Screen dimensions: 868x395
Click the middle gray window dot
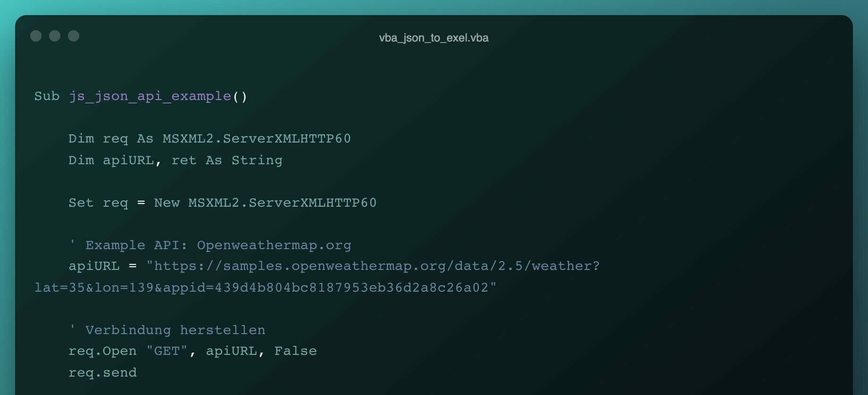(55, 36)
